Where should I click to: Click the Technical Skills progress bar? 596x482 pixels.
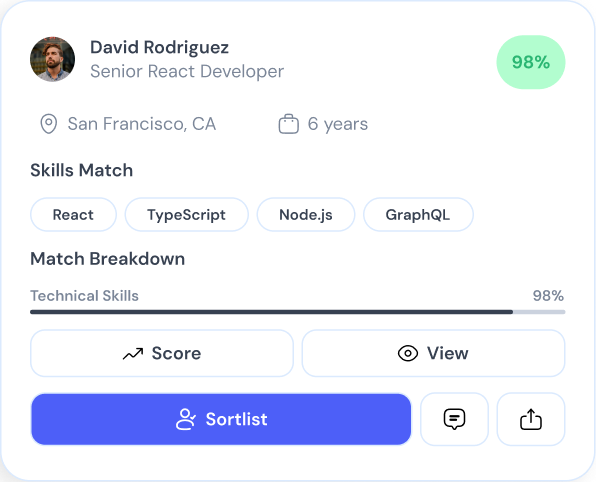pyautogui.click(x=298, y=312)
